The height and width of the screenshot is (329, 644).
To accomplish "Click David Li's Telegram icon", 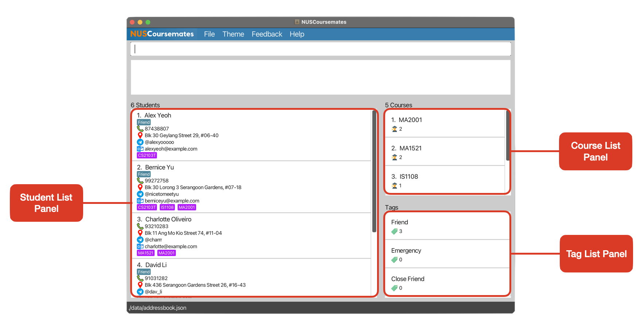I will pyautogui.click(x=140, y=292).
